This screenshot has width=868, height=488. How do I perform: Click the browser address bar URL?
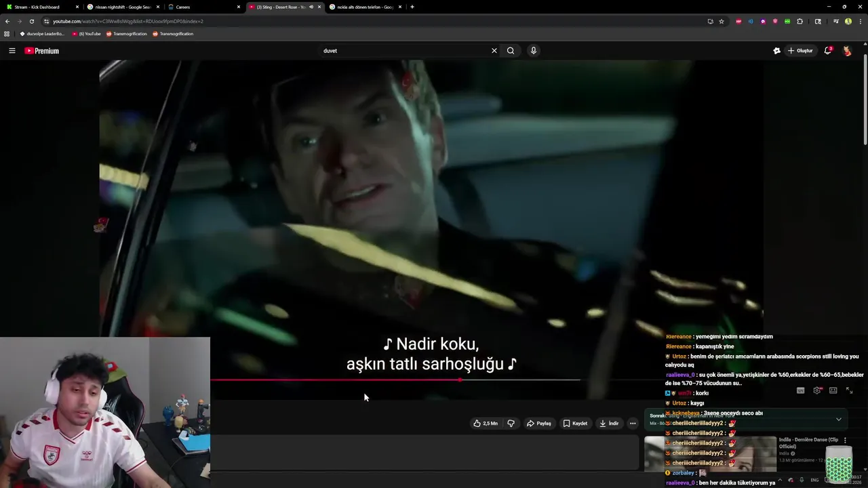[x=128, y=21]
